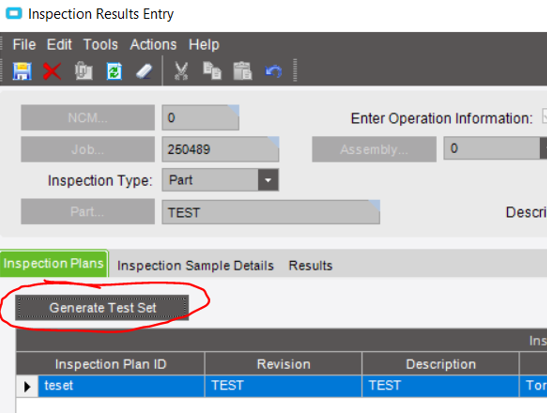Click the Revision cell showing TEST
The image size is (547, 413).
coord(283,386)
